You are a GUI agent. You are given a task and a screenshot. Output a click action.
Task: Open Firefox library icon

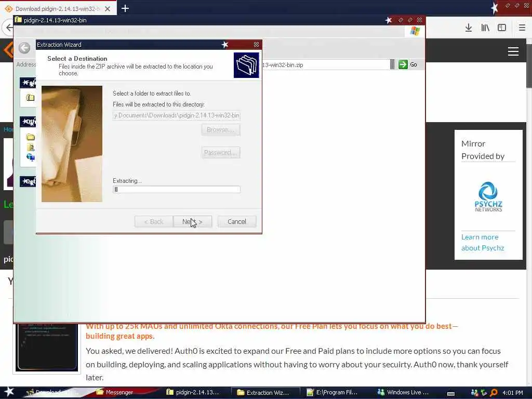[485, 28]
